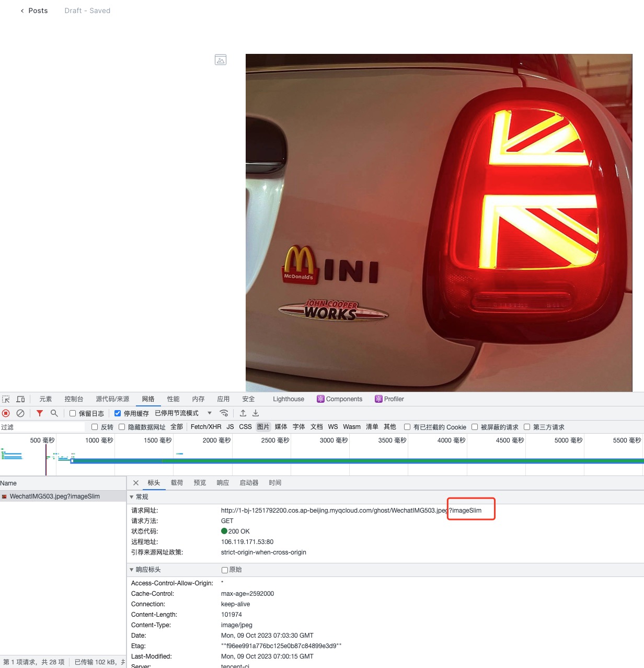
Task: Open network search magnifier
Action: click(54, 413)
